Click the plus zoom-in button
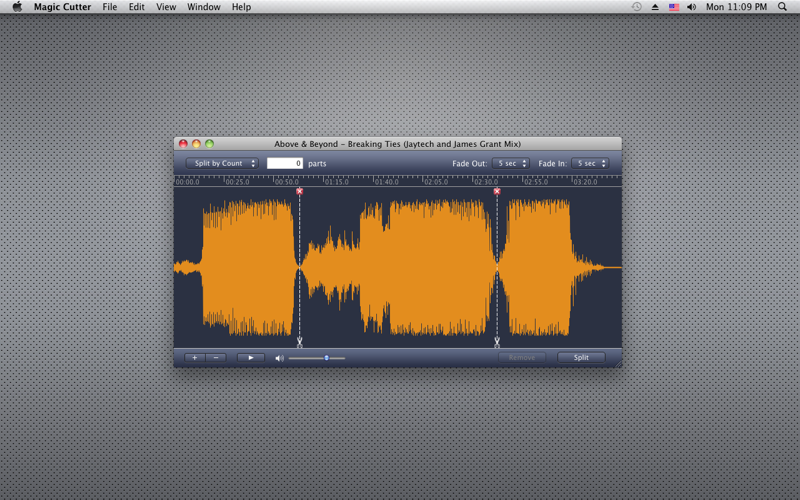 (194, 358)
